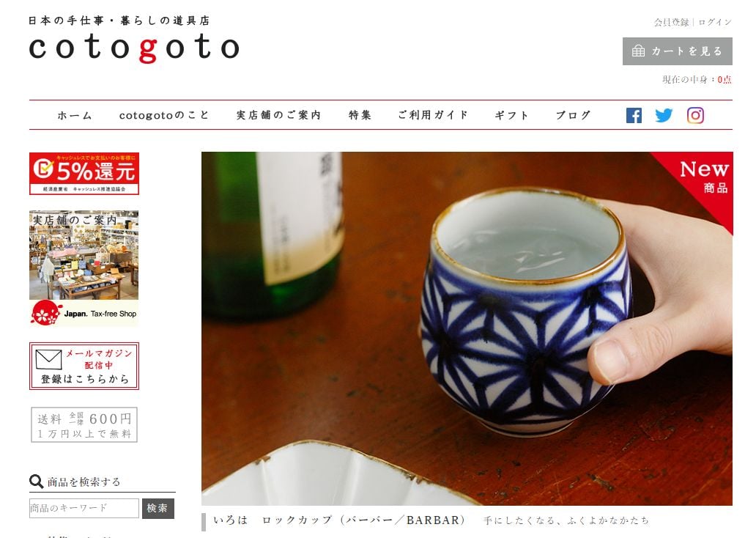Open the Instagram icon

pos(695,115)
